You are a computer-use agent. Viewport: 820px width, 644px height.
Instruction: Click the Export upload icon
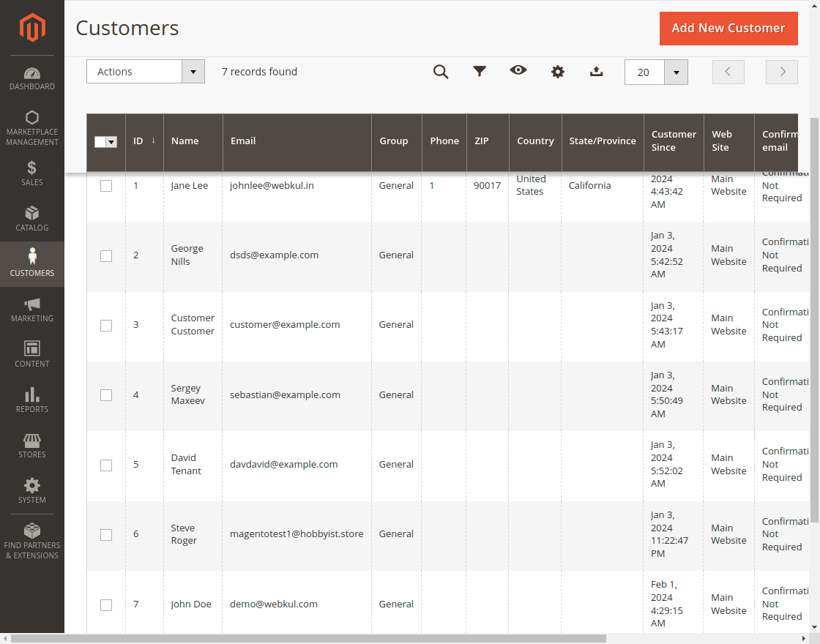click(597, 72)
